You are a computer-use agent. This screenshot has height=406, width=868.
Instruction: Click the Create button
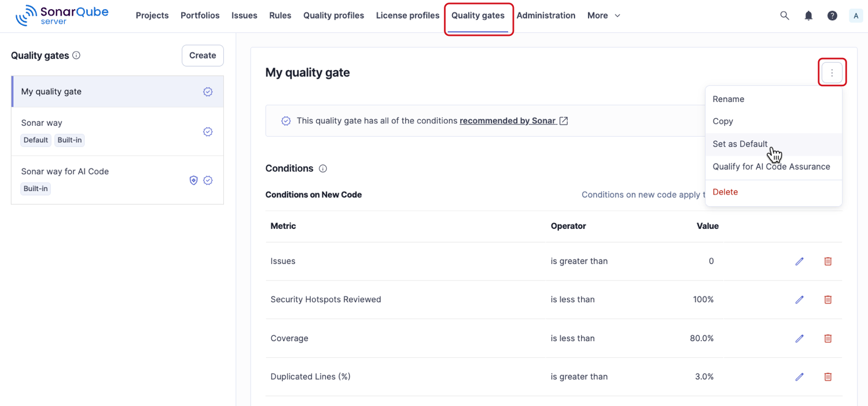[x=202, y=55]
